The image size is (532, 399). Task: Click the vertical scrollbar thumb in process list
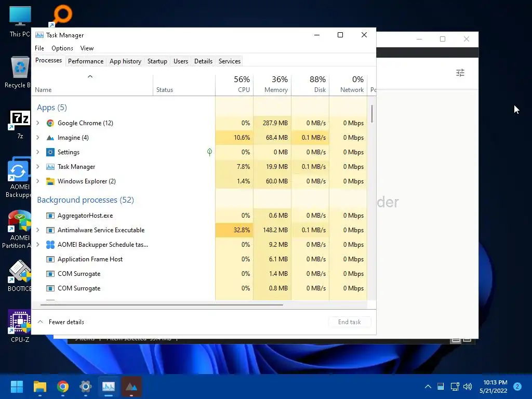[372, 114]
